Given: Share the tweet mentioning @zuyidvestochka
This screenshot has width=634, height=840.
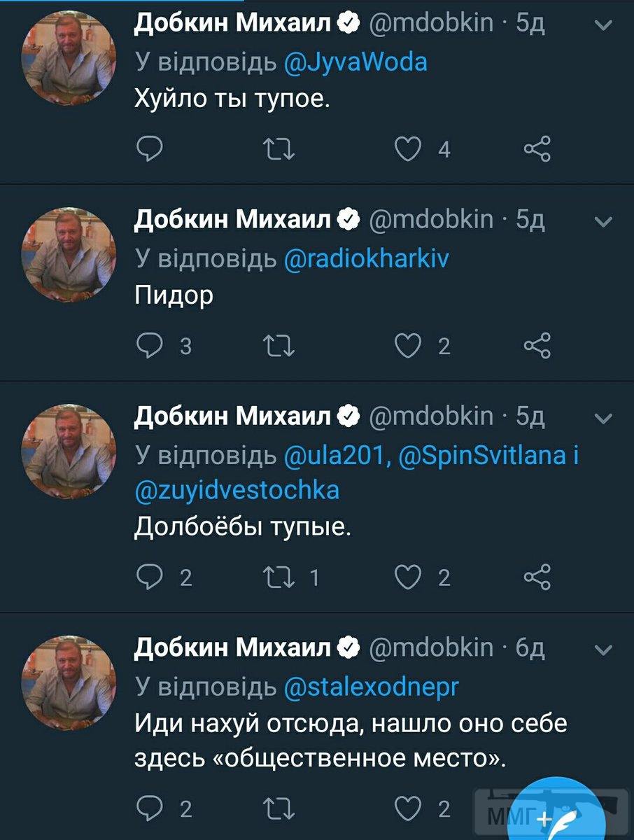Looking at the screenshot, I should point(537,577).
